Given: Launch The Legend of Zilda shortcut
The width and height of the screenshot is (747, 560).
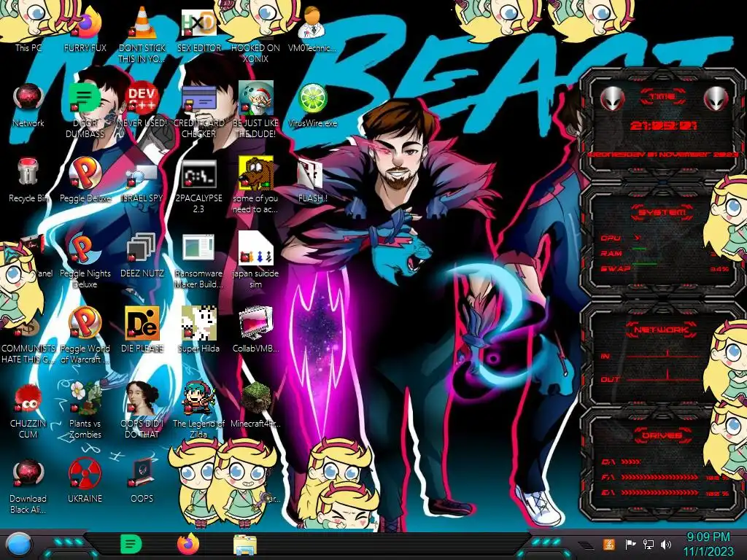Looking at the screenshot, I should point(198,410).
